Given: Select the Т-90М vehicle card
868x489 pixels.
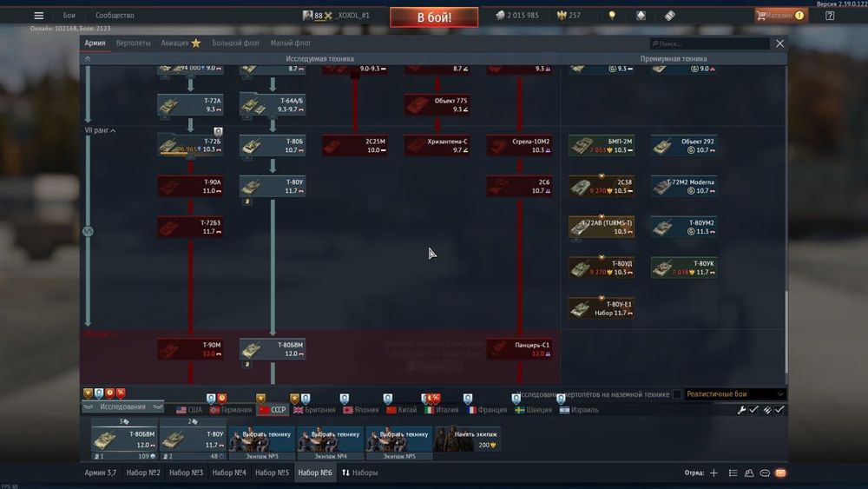Looking at the screenshot, I should point(190,349).
